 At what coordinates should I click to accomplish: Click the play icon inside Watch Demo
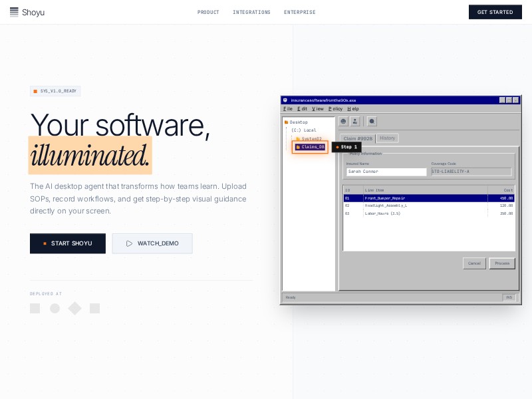pyautogui.click(x=130, y=243)
